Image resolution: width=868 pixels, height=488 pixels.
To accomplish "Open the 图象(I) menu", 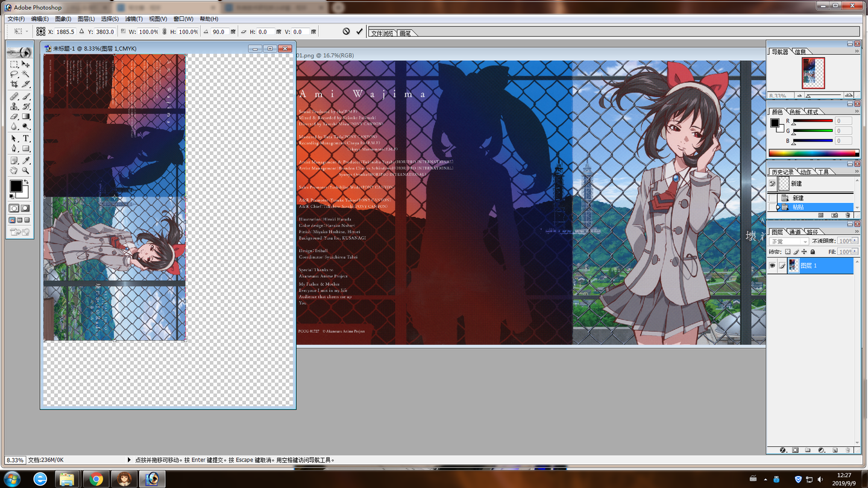I will click(x=63, y=19).
